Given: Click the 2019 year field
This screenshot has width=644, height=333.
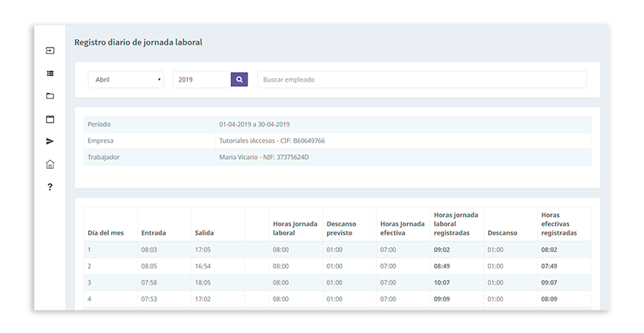Looking at the screenshot, I should tap(201, 79).
